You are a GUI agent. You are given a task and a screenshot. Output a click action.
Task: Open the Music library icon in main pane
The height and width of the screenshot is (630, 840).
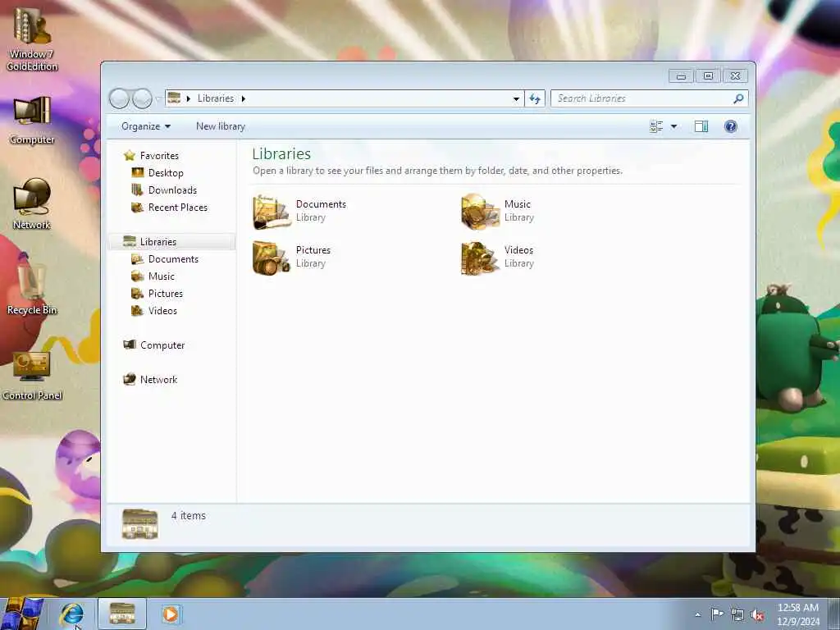(x=480, y=212)
